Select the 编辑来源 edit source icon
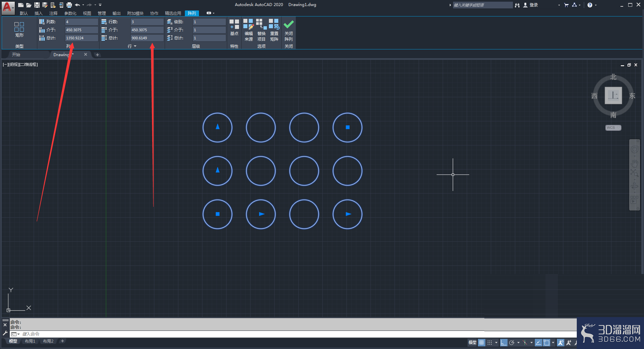 (248, 30)
